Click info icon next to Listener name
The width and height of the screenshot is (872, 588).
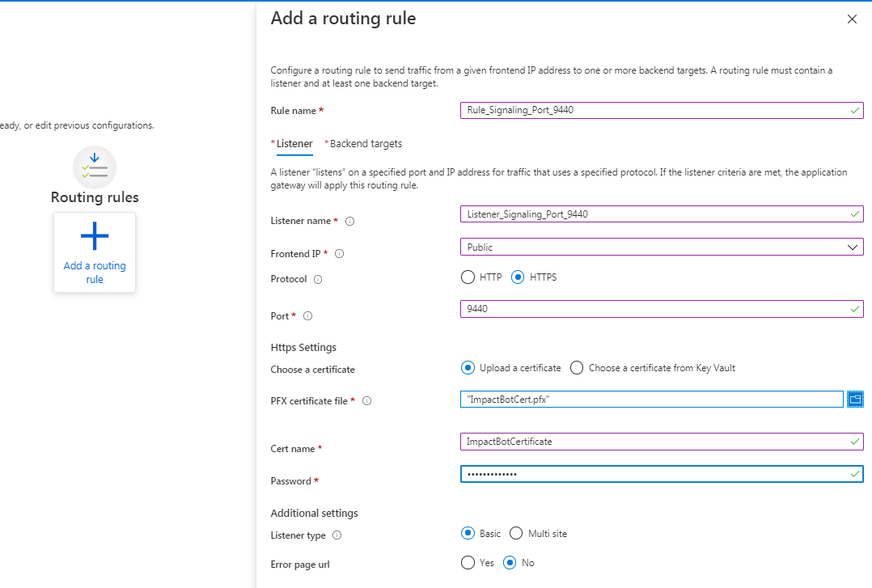350,221
